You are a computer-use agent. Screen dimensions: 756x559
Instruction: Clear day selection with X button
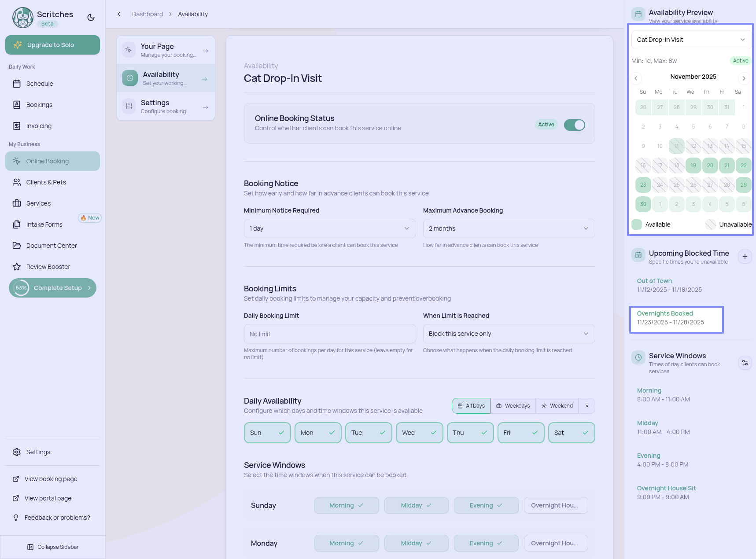[x=586, y=406]
